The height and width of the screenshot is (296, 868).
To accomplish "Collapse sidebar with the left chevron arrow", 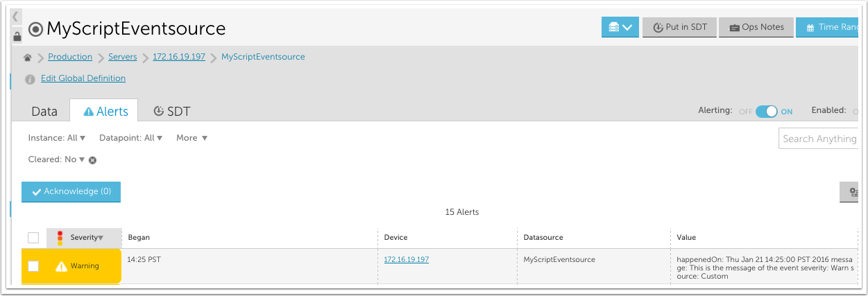I will 16,17.
